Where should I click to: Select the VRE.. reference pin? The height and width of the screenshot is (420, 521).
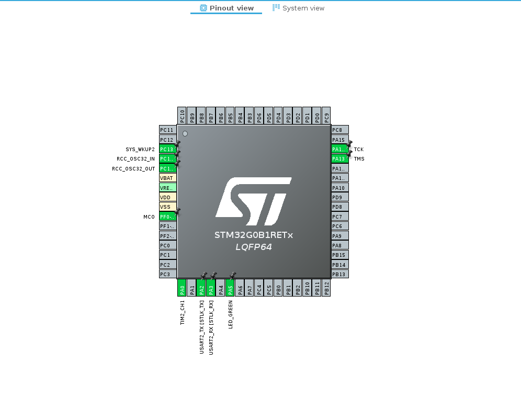168,187
